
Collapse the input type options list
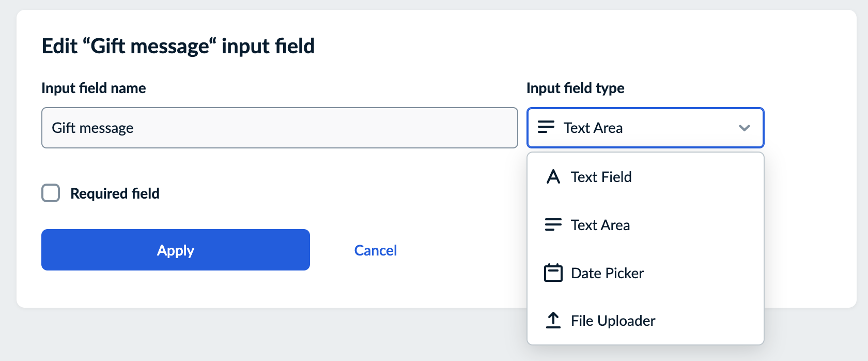click(645, 128)
